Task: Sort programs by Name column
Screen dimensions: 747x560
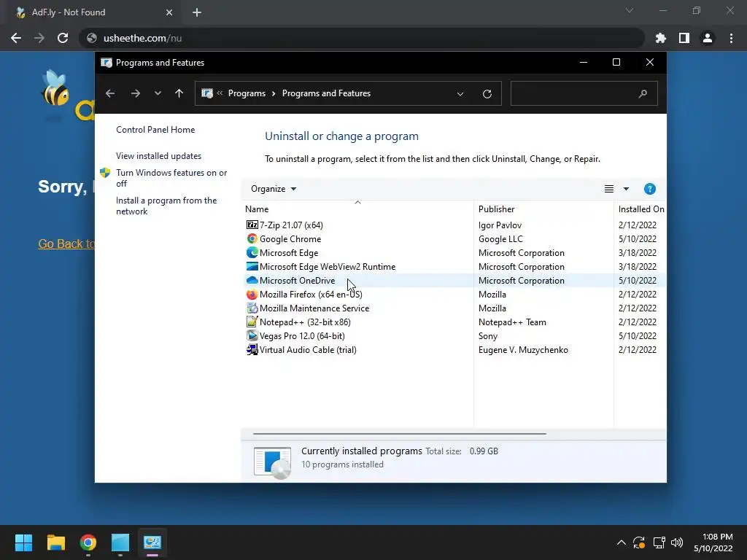Action: [x=357, y=209]
